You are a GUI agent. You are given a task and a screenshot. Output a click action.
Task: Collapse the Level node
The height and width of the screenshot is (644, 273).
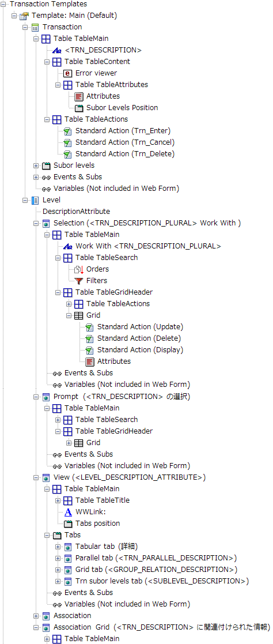click(25, 201)
